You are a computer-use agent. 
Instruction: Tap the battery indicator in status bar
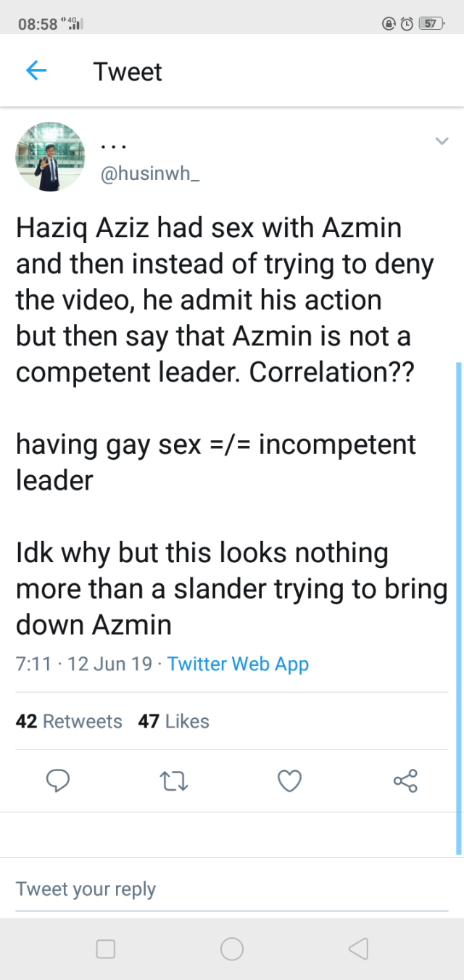point(431,23)
